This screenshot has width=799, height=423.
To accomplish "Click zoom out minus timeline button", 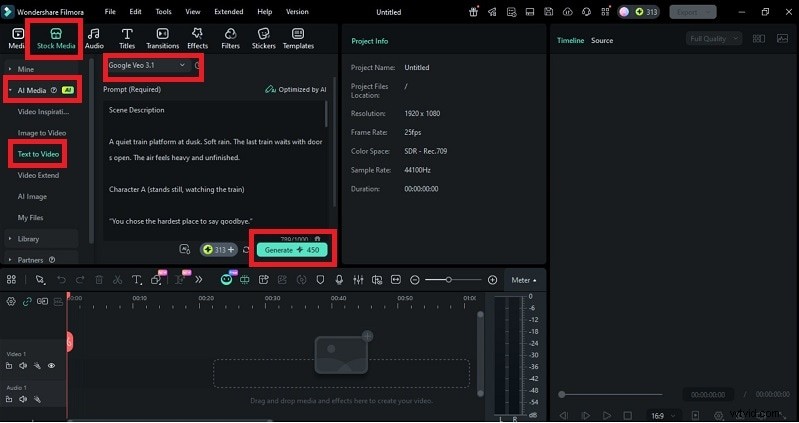I will (x=415, y=280).
